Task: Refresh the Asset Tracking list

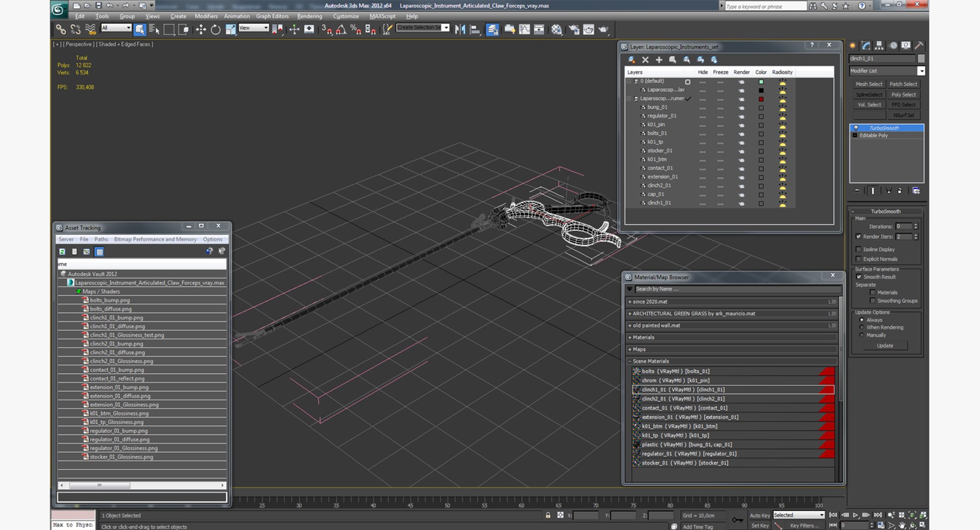Action: click(62, 252)
